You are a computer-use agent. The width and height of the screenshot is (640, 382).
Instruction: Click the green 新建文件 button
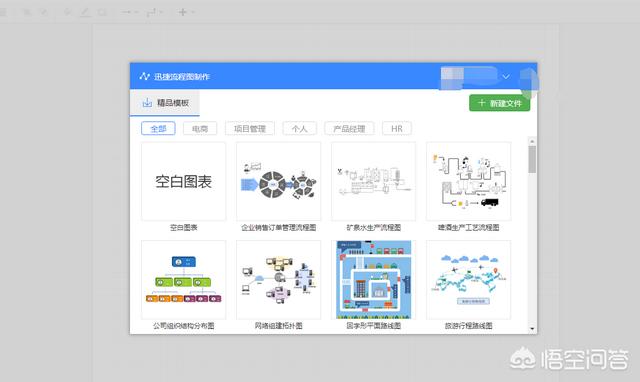click(500, 103)
